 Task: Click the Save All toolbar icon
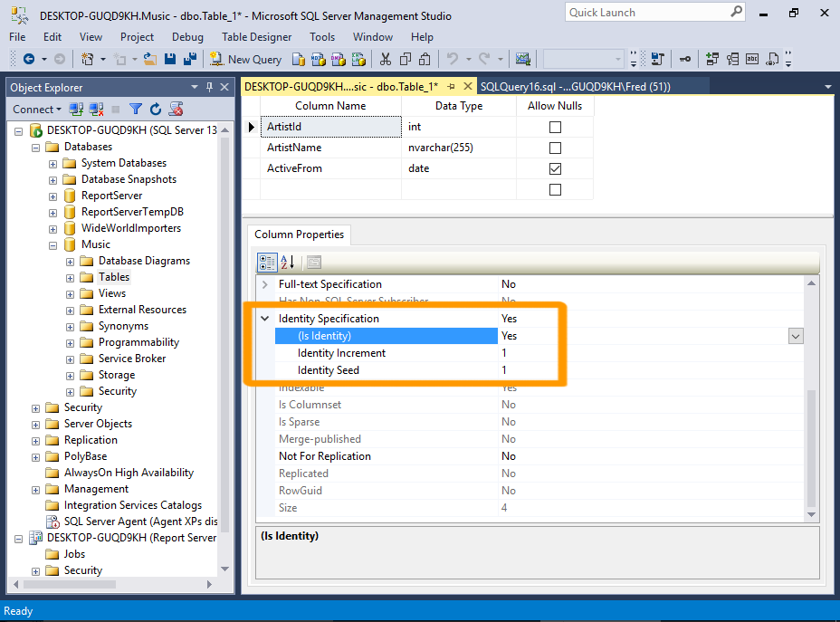pos(190,59)
